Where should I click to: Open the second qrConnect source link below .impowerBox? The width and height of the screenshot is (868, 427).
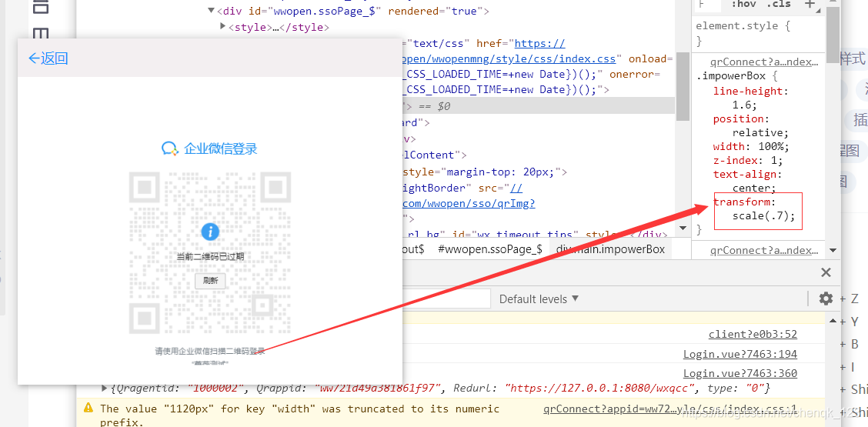coord(764,250)
